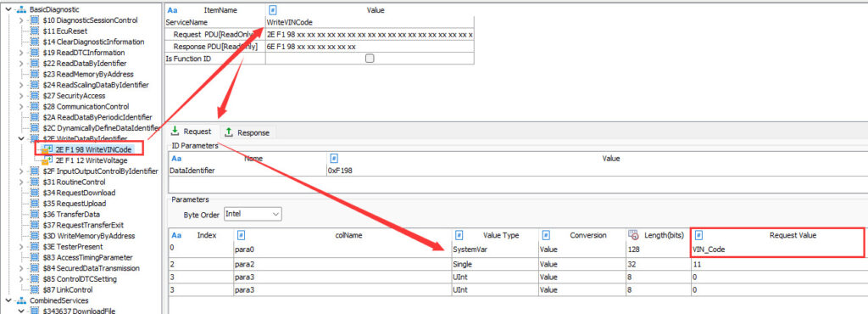The image size is (868, 314).
Task: Click the $36 TransferData service icon
Action: tap(34, 215)
